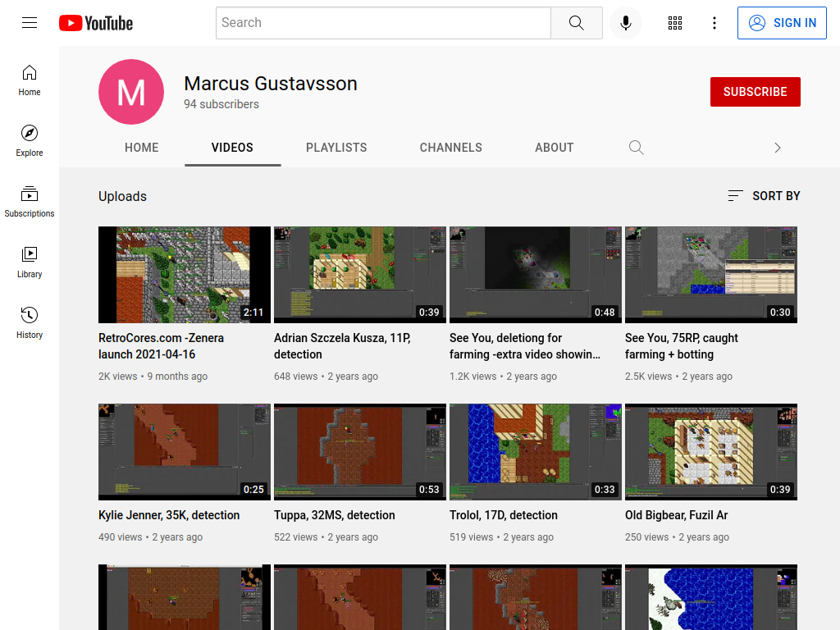840x630 pixels.
Task: Open Kylie Jenner 35K detection title
Action: pyautogui.click(x=169, y=515)
